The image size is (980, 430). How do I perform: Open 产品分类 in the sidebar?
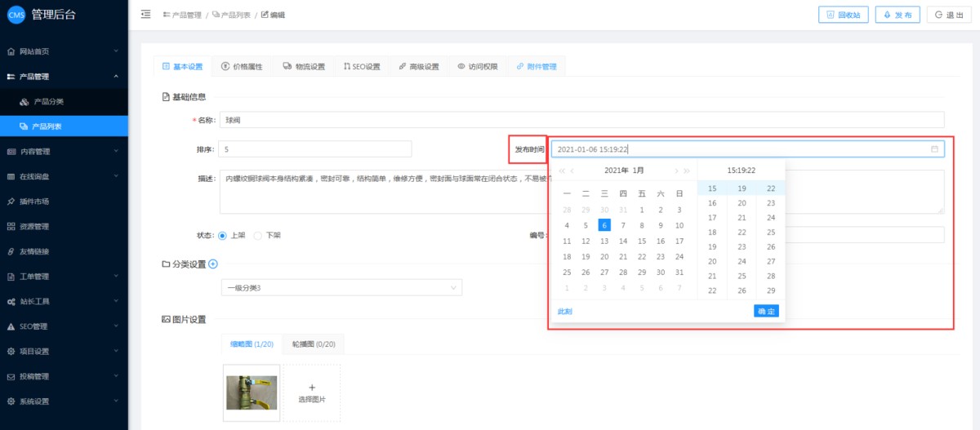[x=48, y=102]
